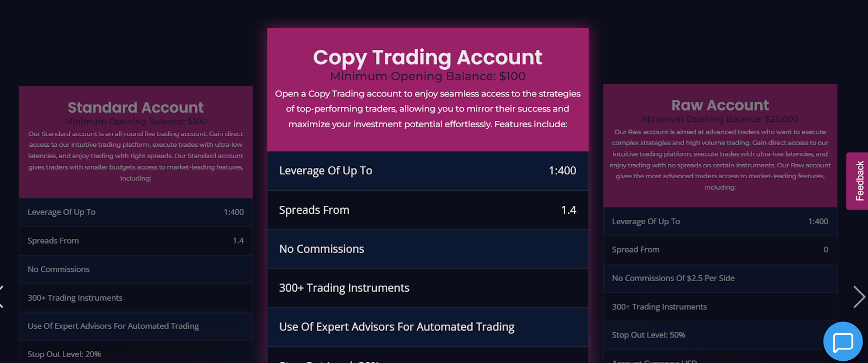
Task: Click Raw Account Spread From 0 row
Action: coord(720,250)
